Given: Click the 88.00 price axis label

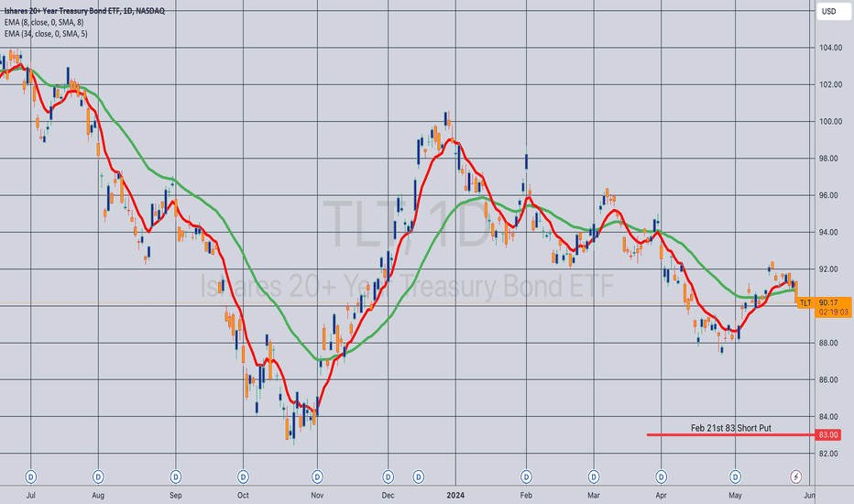Looking at the screenshot, I should (830, 344).
